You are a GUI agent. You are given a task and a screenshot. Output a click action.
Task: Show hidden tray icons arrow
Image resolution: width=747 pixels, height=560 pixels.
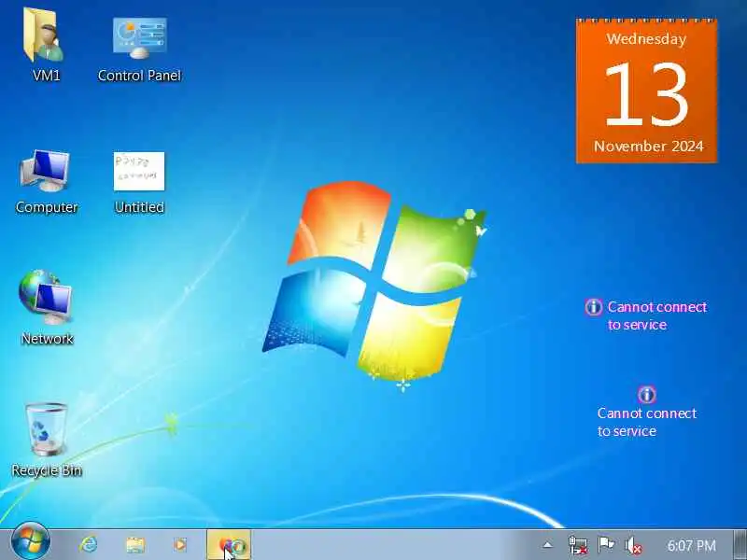click(x=548, y=545)
